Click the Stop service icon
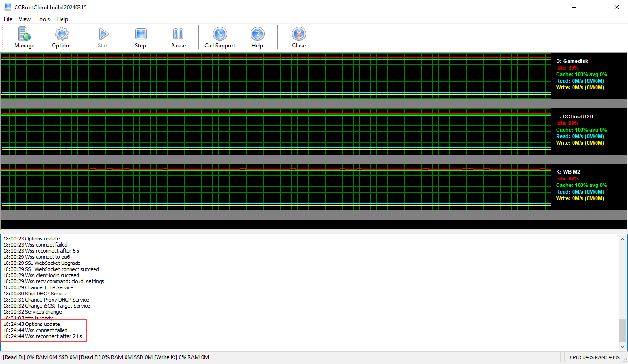This screenshot has height=364, width=628. 141,34
